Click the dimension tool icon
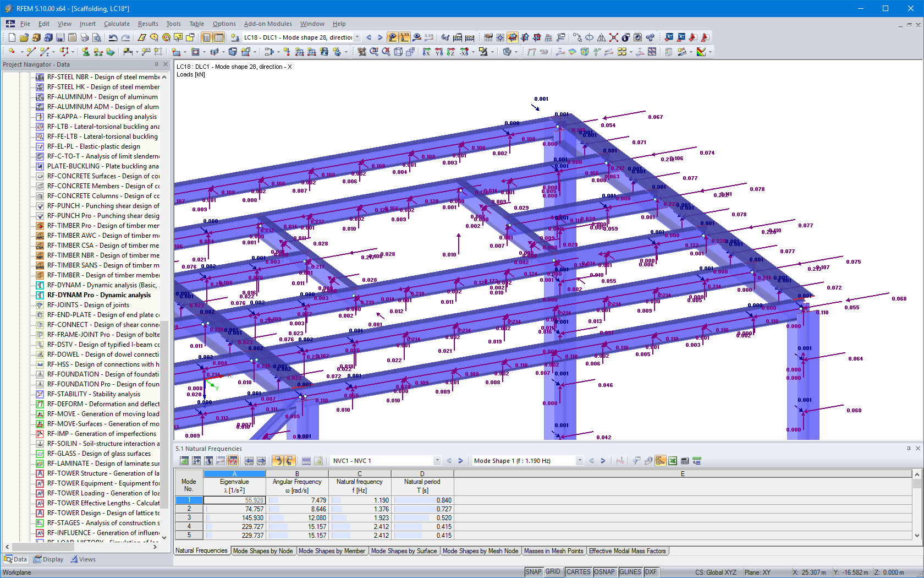Viewport: 924px width, 578px height. coord(128,52)
